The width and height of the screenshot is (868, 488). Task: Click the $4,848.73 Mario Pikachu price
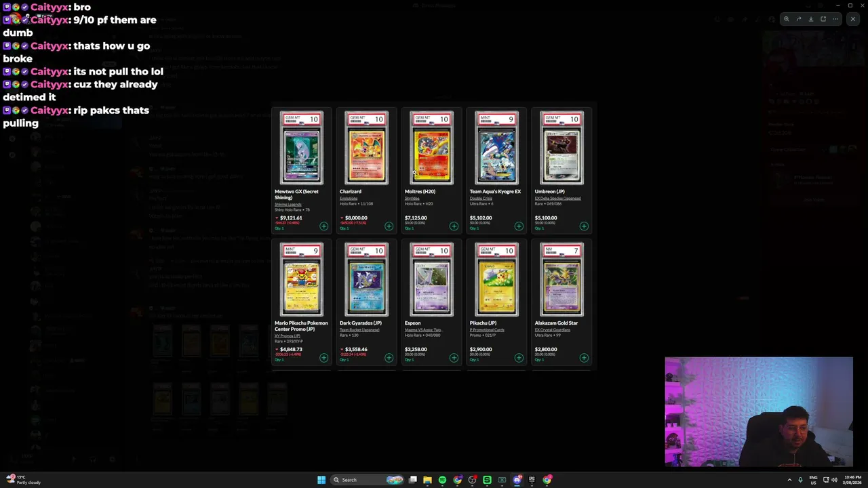coord(291,350)
